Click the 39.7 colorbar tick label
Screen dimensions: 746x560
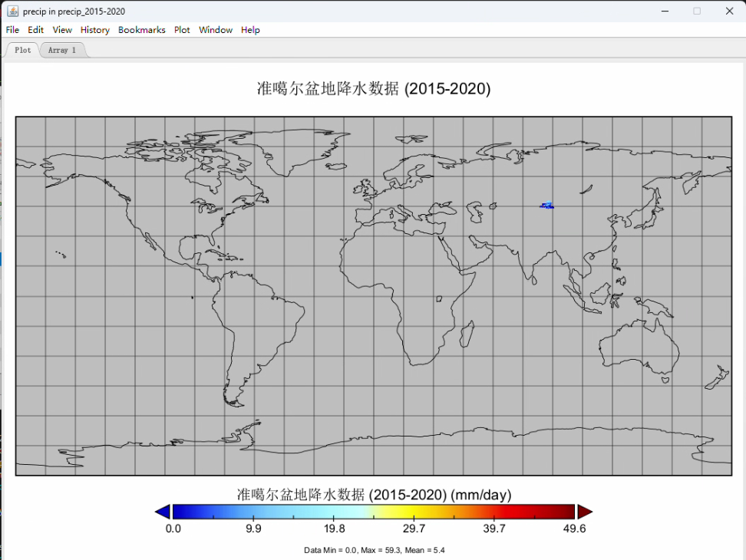(x=494, y=529)
